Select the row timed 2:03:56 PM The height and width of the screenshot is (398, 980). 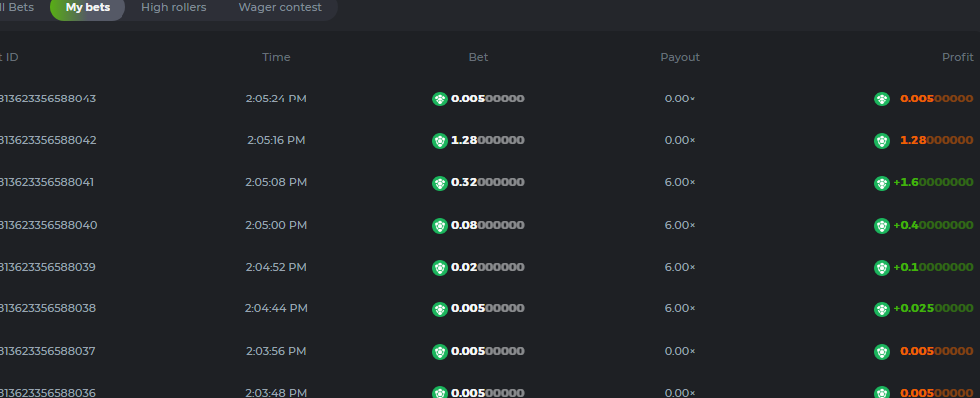point(276,351)
